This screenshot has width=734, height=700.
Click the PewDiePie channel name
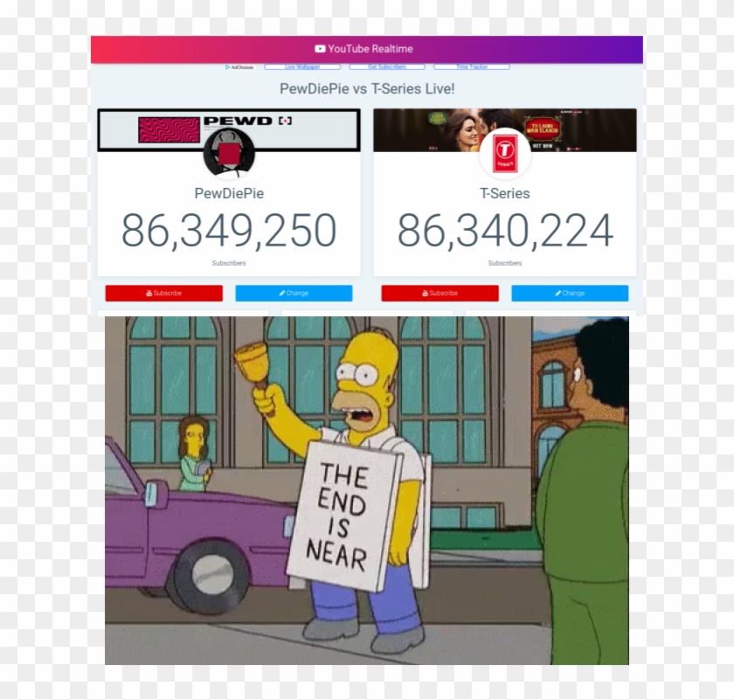click(229, 193)
